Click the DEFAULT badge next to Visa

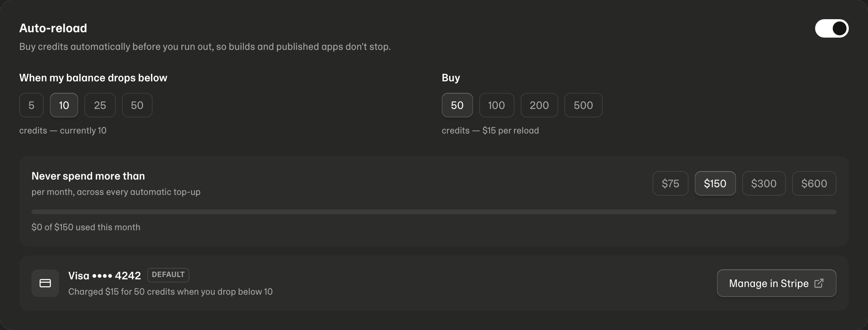168,275
